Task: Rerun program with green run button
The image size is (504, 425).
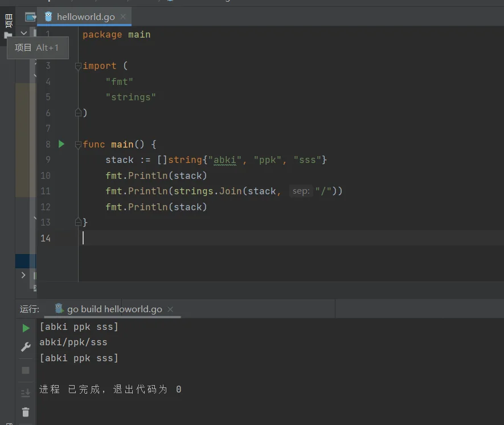Action: click(26, 328)
